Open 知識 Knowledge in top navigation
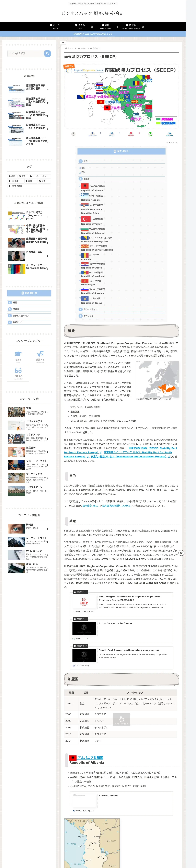Image resolution: width=196 pixels, height=868 pixels. point(105,27)
